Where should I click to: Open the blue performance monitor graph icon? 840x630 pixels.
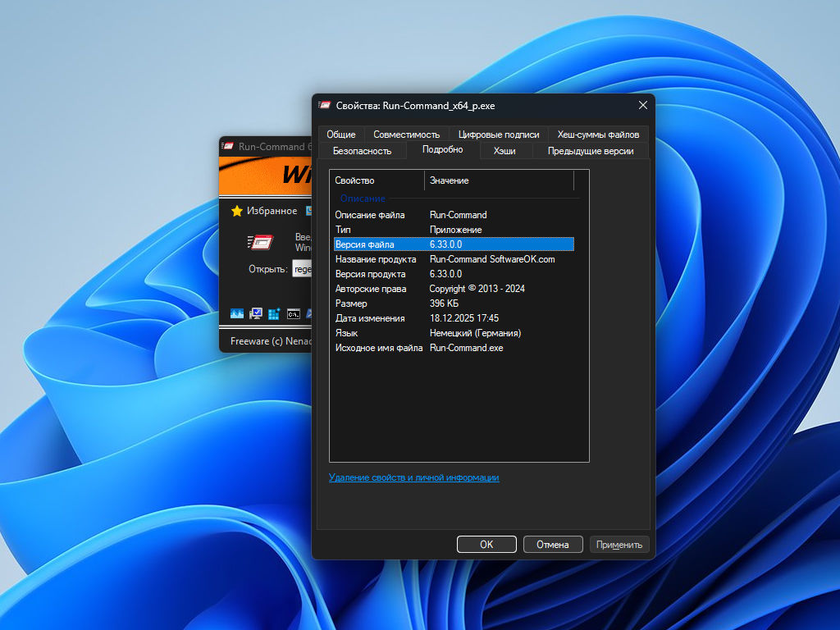point(237,313)
